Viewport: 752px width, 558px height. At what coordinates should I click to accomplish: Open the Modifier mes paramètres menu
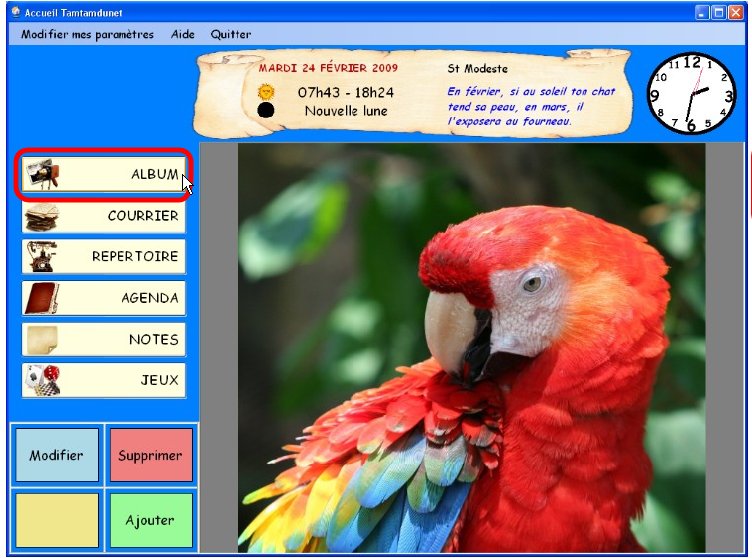[x=88, y=34]
